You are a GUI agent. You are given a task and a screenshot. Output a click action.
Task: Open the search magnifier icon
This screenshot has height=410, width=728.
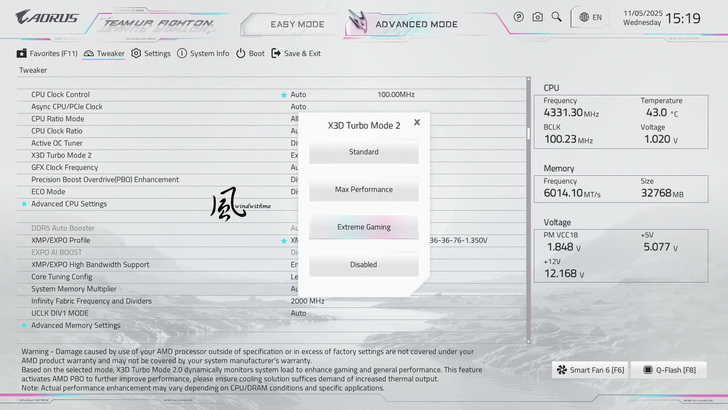click(x=556, y=17)
